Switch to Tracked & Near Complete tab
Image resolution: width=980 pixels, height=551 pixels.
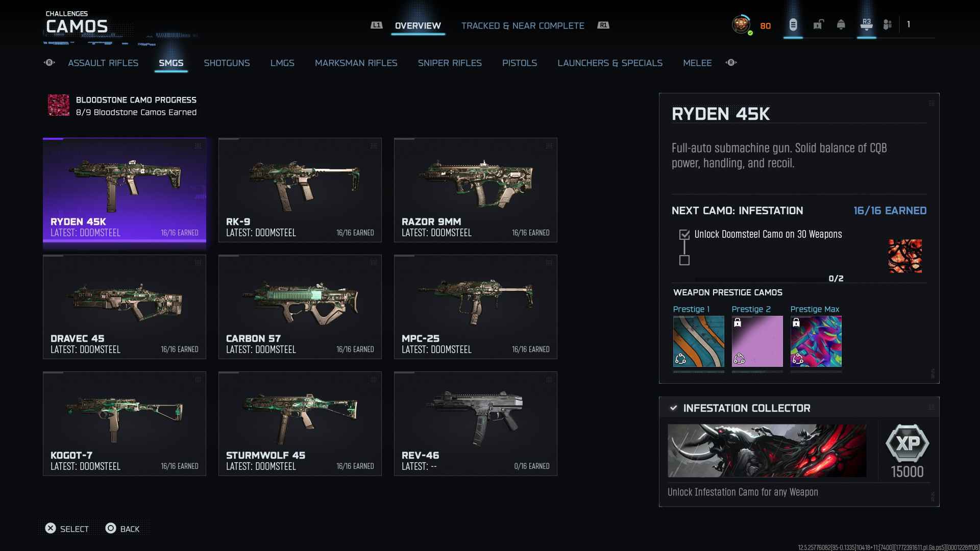[523, 26]
